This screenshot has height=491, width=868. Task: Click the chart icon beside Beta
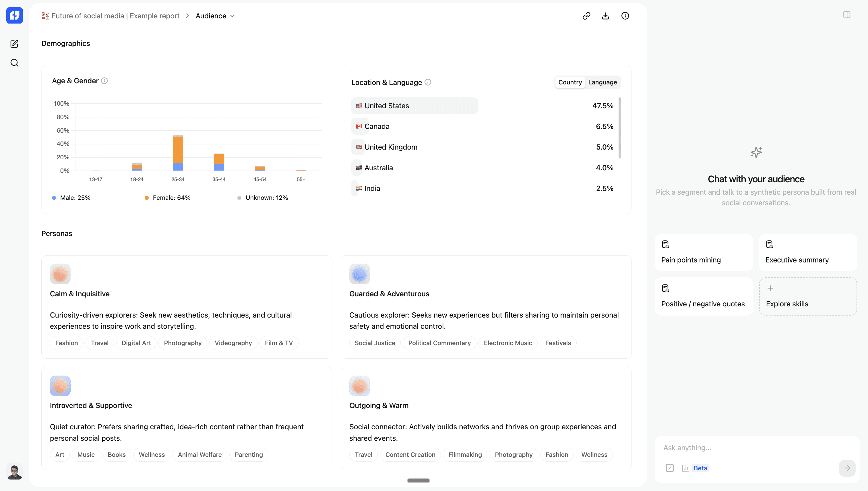pyautogui.click(x=685, y=468)
